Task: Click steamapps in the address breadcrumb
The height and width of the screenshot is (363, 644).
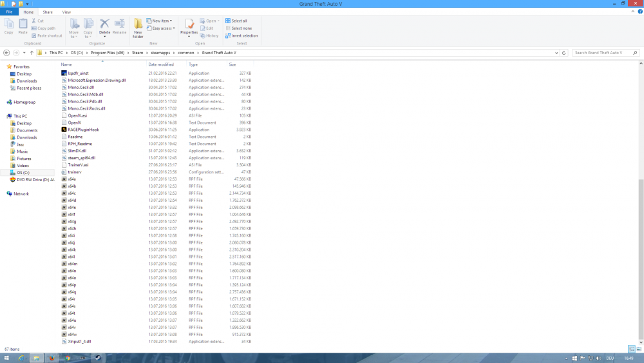Action: click(160, 53)
